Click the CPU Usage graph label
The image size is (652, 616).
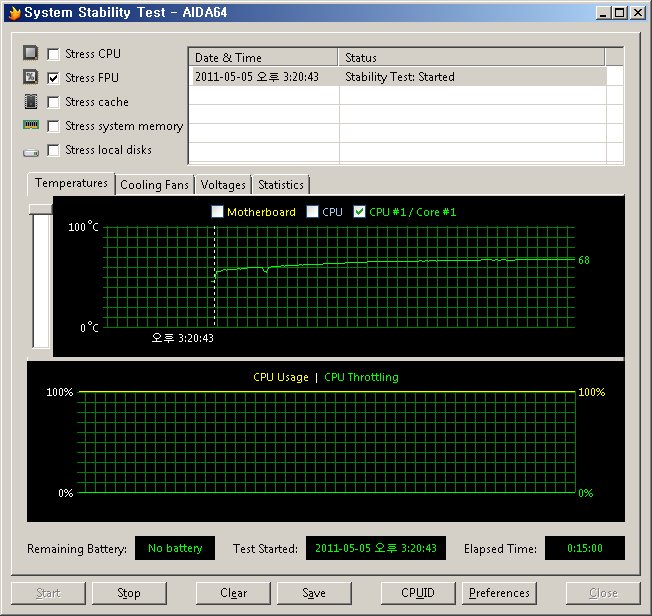(x=281, y=377)
